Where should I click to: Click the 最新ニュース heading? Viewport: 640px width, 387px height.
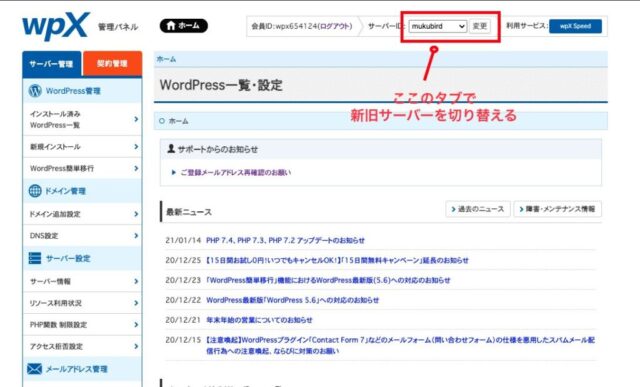(189, 212)
